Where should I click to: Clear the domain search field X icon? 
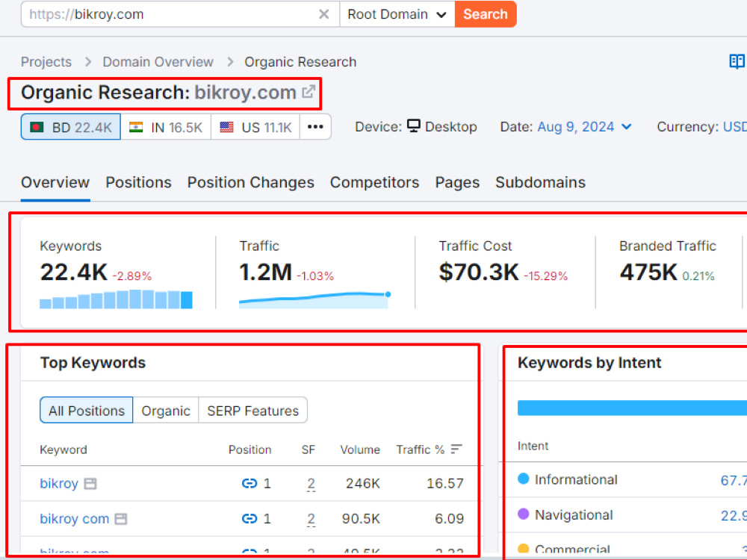point(324,14)
